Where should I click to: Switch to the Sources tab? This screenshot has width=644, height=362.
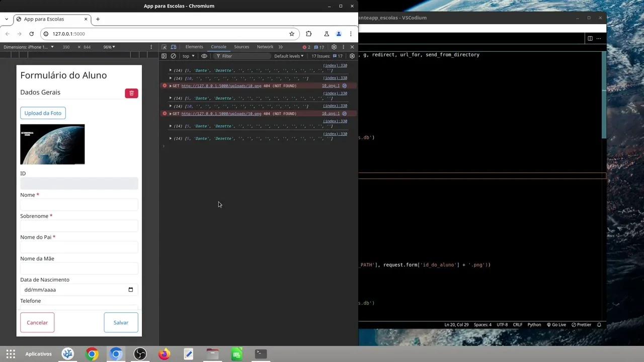click(x=242, y=47)
